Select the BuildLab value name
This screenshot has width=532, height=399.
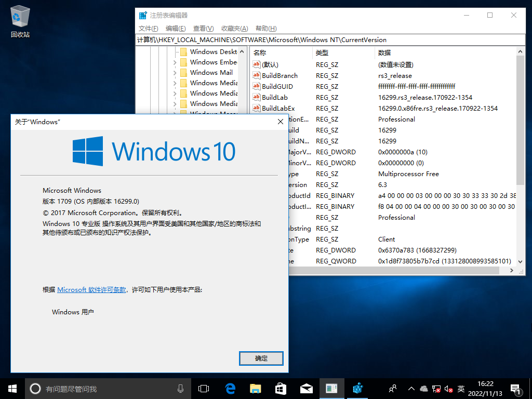coord(275,97)
